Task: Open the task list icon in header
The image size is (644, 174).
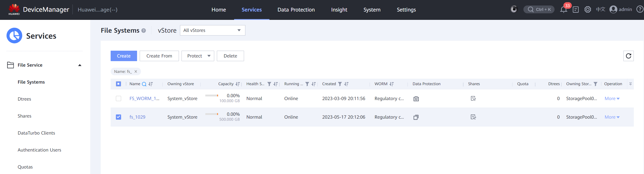Action: 575,10
